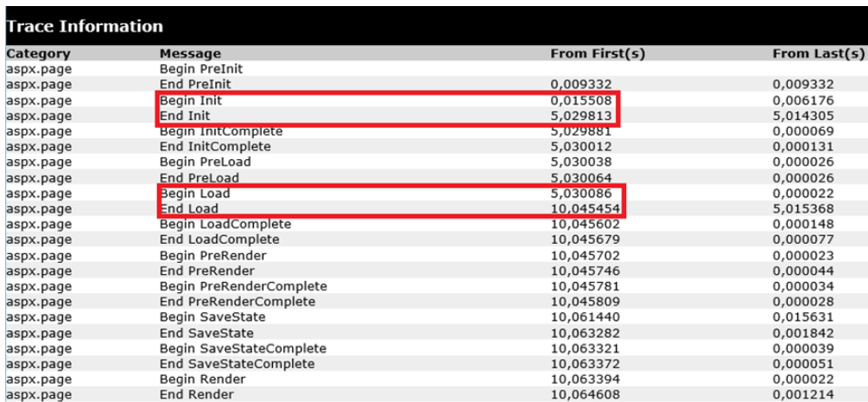The width and height of the screenshot is (868, 402).
Task: Click the Message column header
Action: 190,54
